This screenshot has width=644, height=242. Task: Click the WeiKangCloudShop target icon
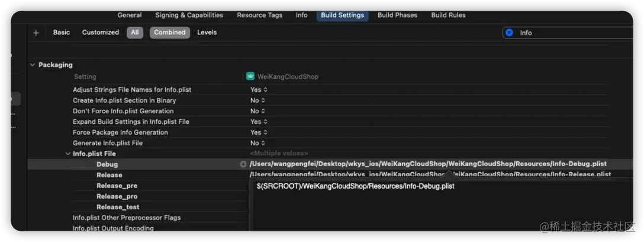250,77
